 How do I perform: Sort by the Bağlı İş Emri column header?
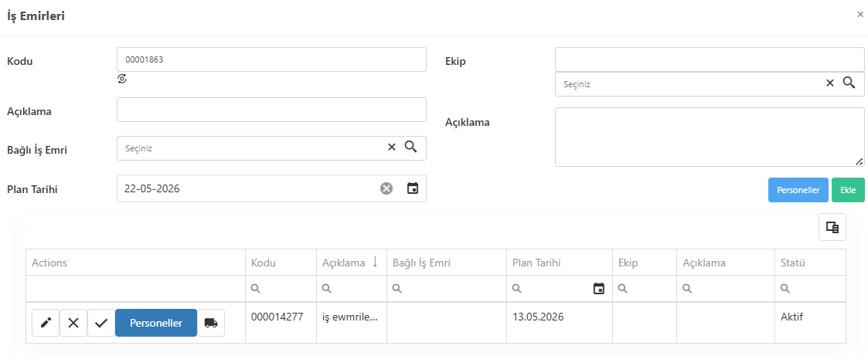tap(447, 263)
